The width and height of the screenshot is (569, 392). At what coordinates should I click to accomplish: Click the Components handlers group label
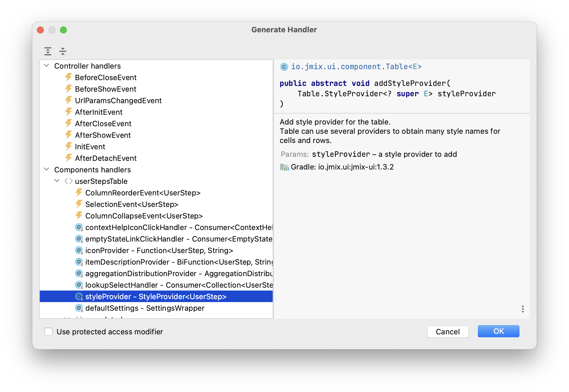pos(93,170)
